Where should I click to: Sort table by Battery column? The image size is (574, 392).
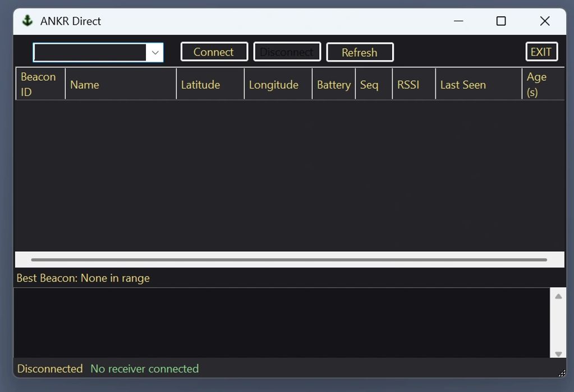[333, 85]
